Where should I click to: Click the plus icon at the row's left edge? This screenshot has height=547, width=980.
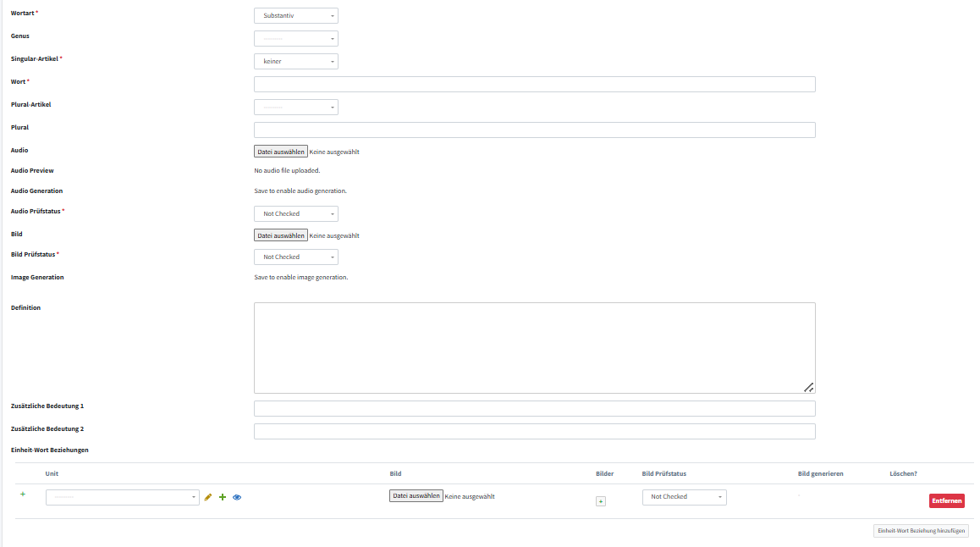23,494
